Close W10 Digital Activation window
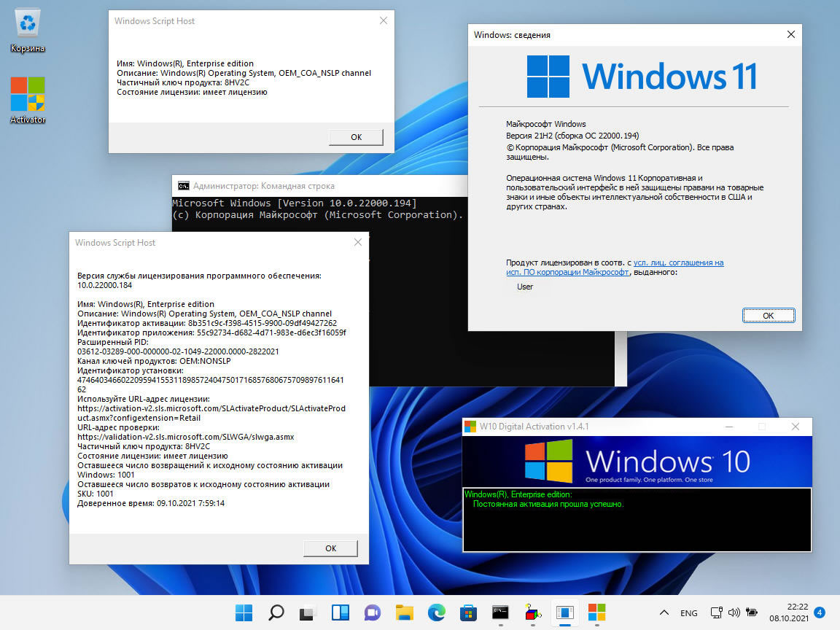840x630 pixels. point(796,427)
